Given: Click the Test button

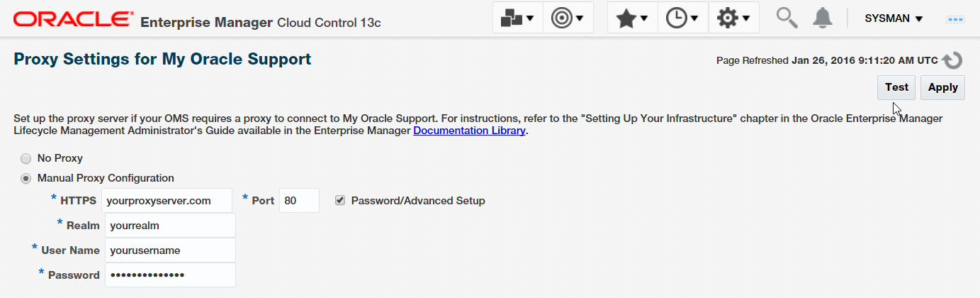Looking at the screenshot, I should (896, 87).
